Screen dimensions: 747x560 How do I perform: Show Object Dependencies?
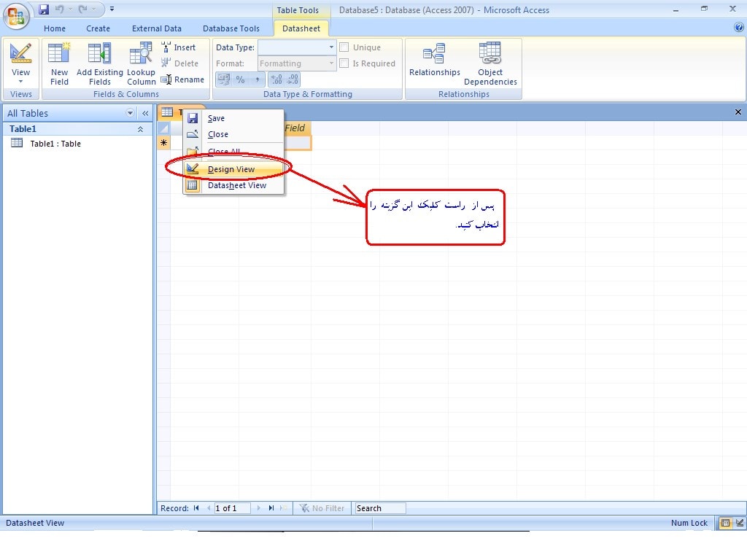coord(490,64)
